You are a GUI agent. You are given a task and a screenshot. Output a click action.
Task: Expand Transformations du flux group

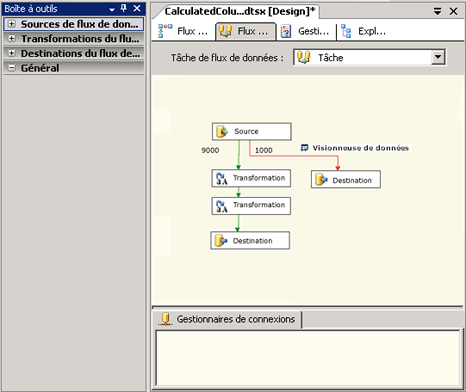(11, 39)
